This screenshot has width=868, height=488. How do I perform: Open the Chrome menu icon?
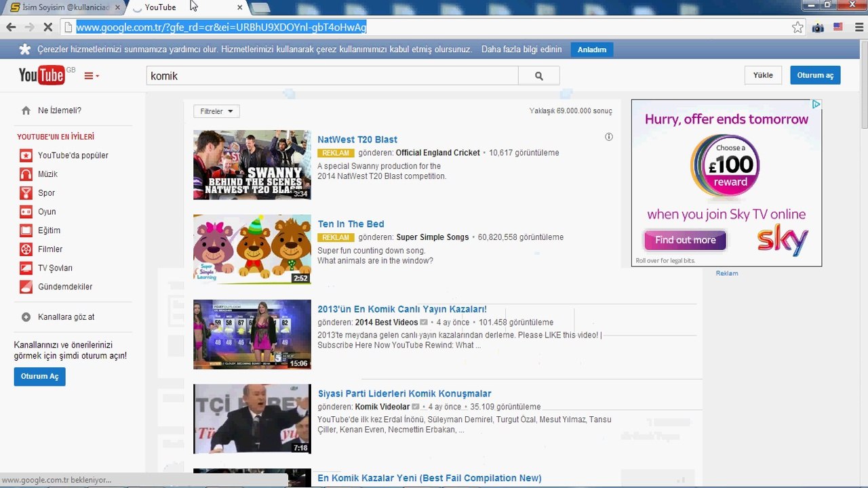pos(859,27)
